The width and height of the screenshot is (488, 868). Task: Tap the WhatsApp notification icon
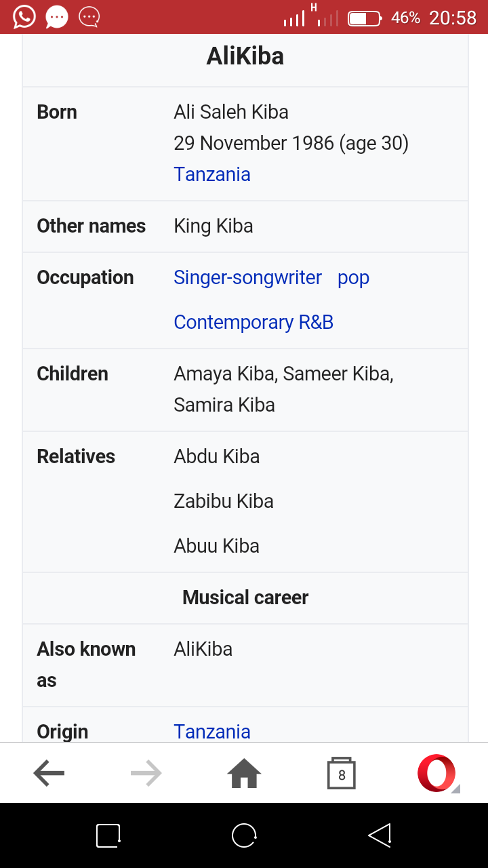click(24, 17)
